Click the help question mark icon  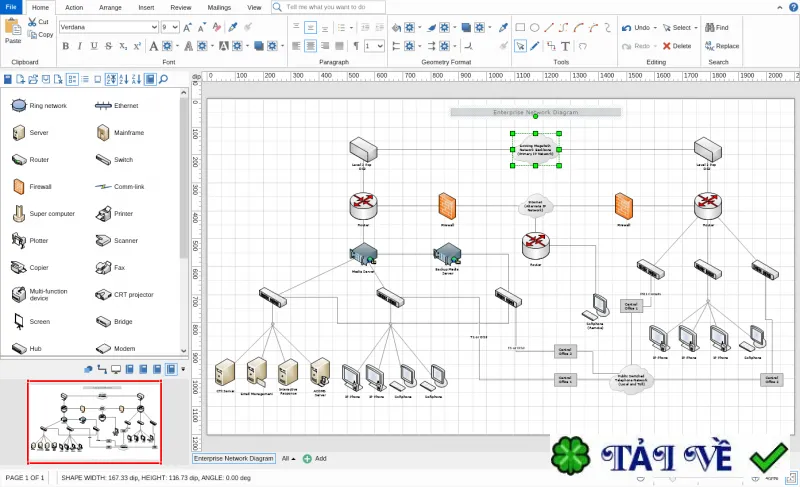point(793,7)
